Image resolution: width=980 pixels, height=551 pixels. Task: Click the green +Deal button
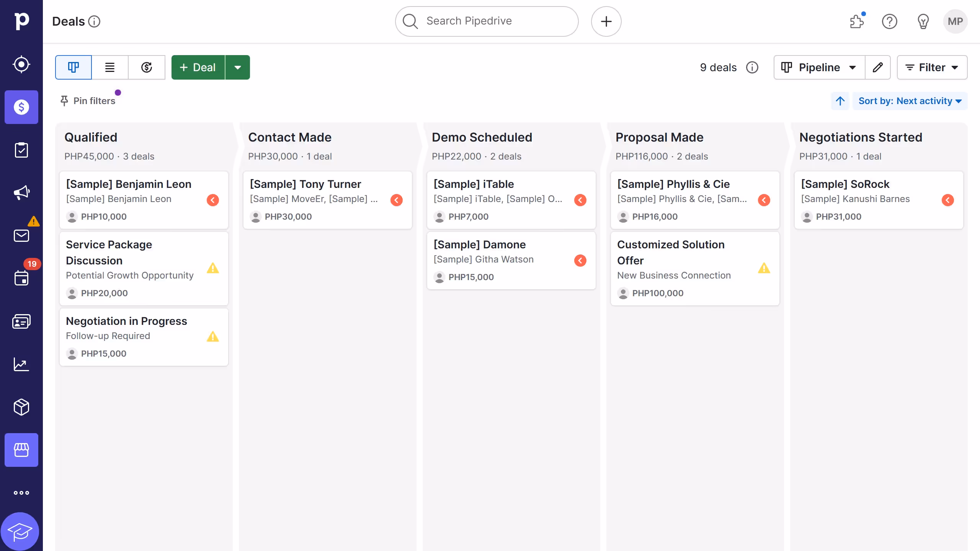(198, 67)
